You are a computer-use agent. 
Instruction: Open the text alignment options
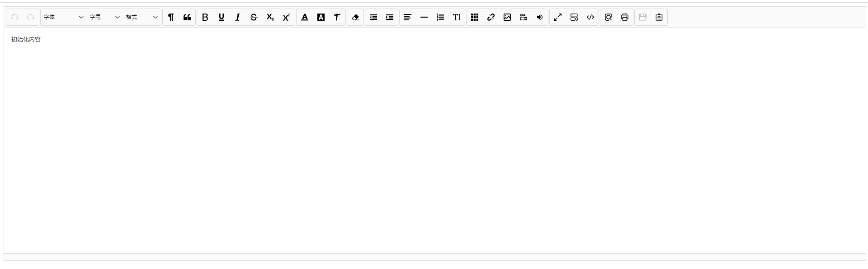point(408,17)
